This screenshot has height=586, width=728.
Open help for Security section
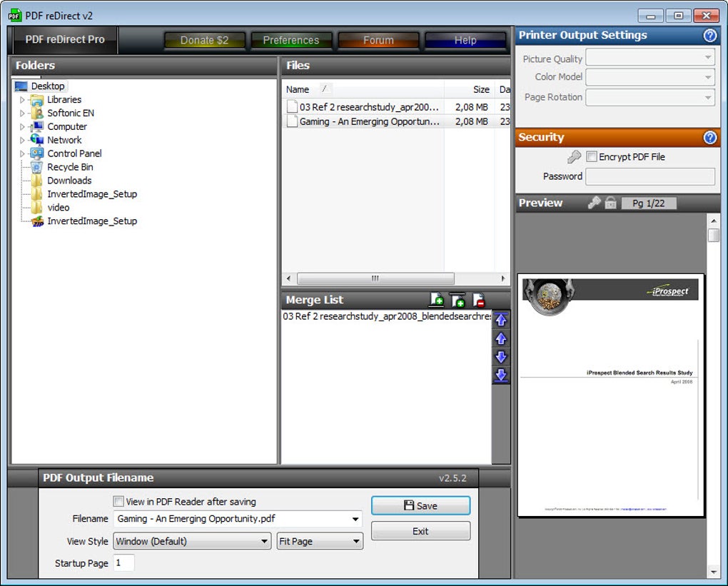709,138
